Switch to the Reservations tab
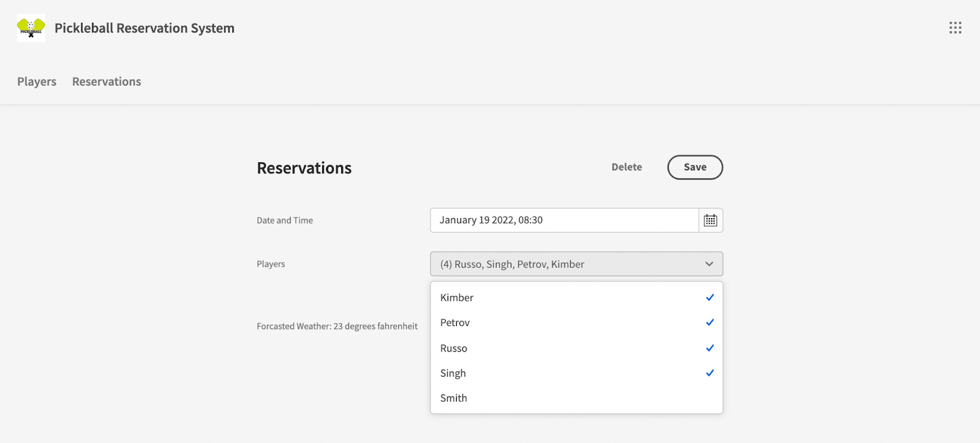Viewport: 980px width, 443px height. [x=107, y=81]
